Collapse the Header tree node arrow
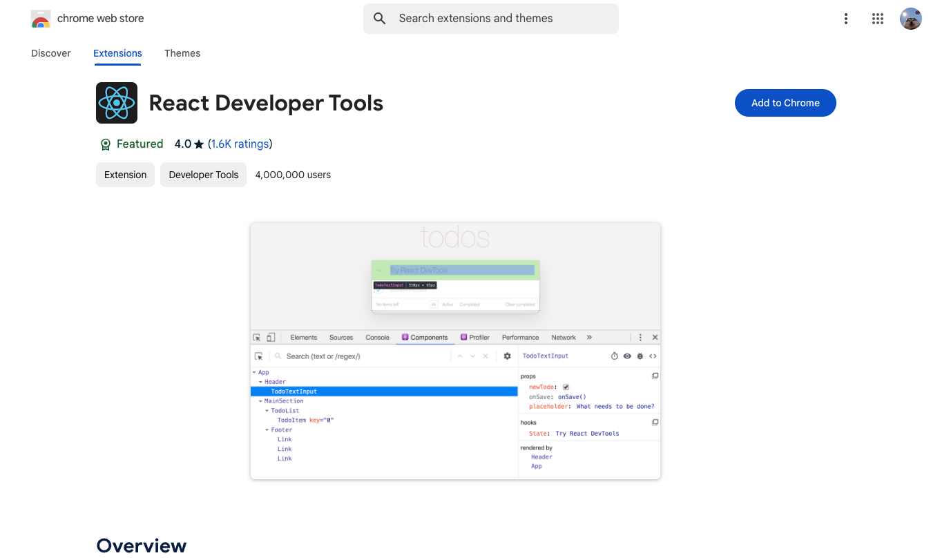 click(x=260, y=382)
